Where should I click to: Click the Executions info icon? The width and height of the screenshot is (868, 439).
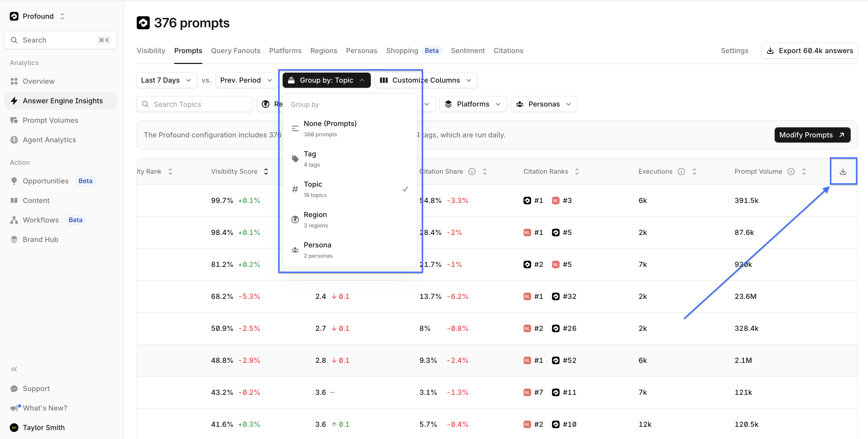(x=681, y=171)
